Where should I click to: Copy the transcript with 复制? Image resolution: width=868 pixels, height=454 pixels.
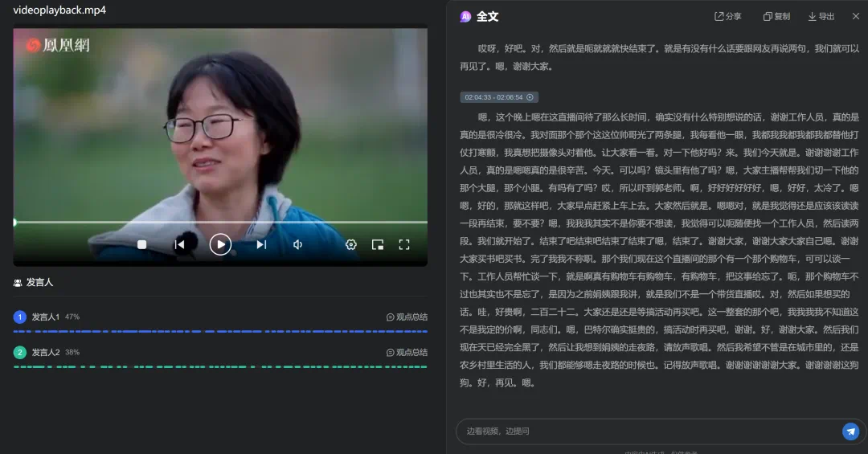(x=776, y=17)
